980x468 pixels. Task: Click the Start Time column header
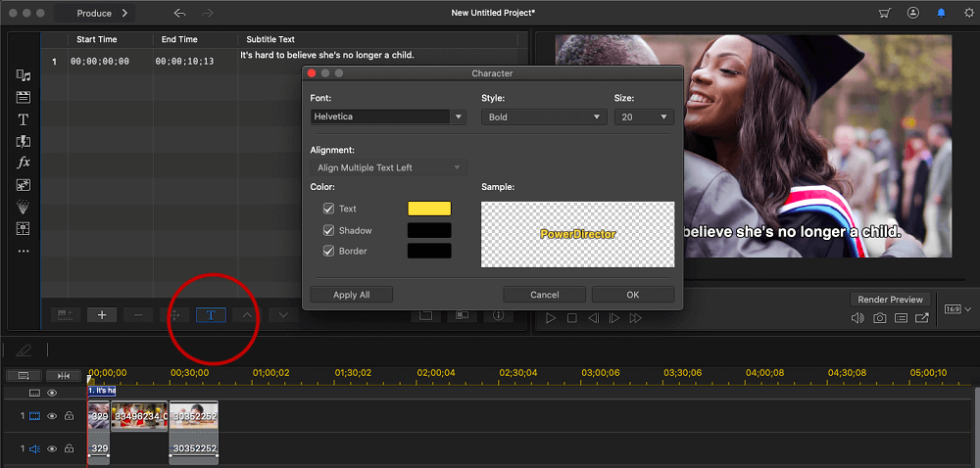click(97, 39)
